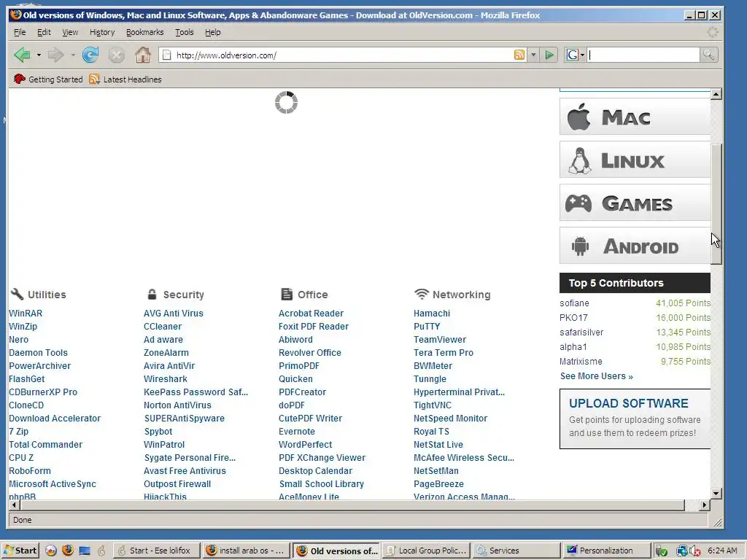Viewport: 747px width, 560px height.
Task: Click the green Go arrow button
Action: pyautogui.click(x=549, y=55)
